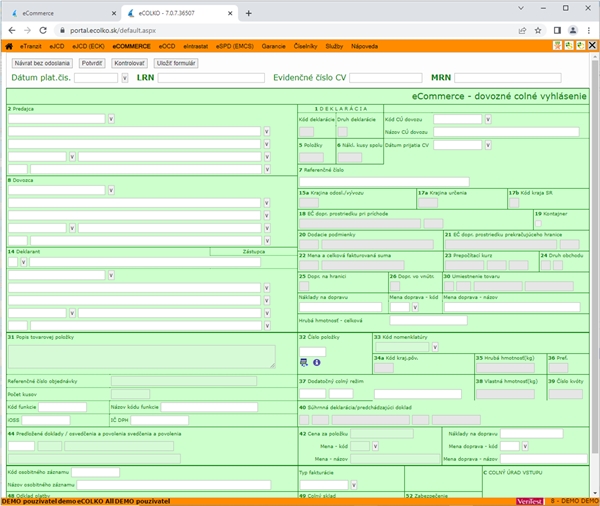Close the eCOLKO - 7.0.7.36507 tab
The width and height of the screenshot is (600, 506).
(x=230, y=13)
